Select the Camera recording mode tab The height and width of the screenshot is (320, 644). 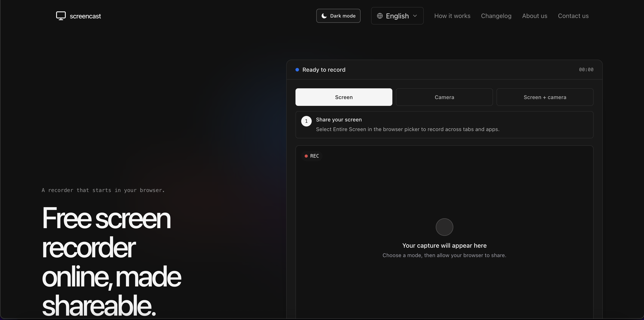(444, 97)
